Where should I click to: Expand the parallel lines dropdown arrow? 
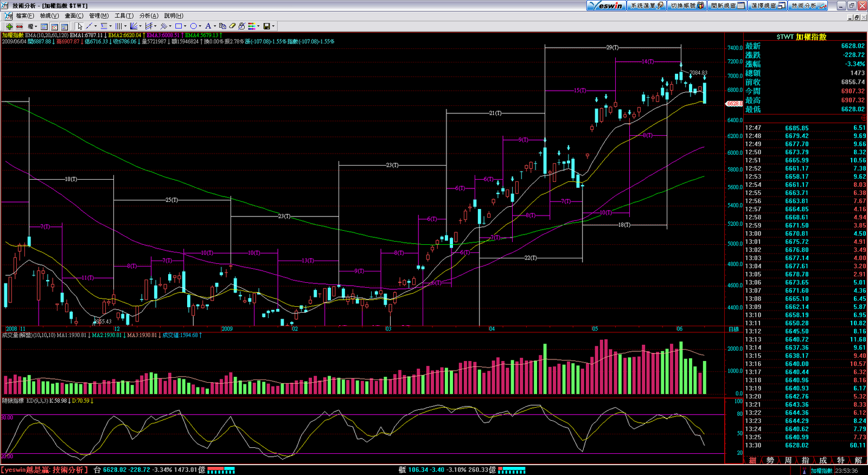pyautogui.click(x=170, y=26)
